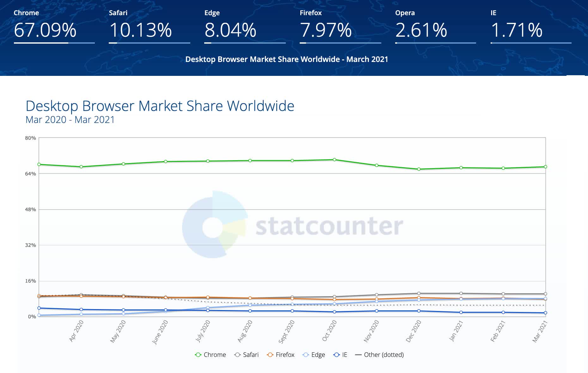Click the statcounter watermark logo icon

click(215, 225)
